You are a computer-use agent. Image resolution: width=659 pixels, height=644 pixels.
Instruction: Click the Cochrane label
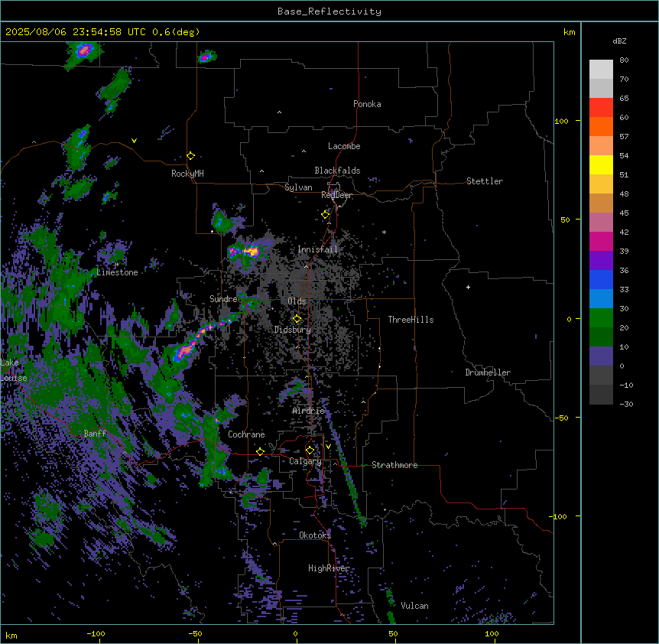click(x=246, y=434)
